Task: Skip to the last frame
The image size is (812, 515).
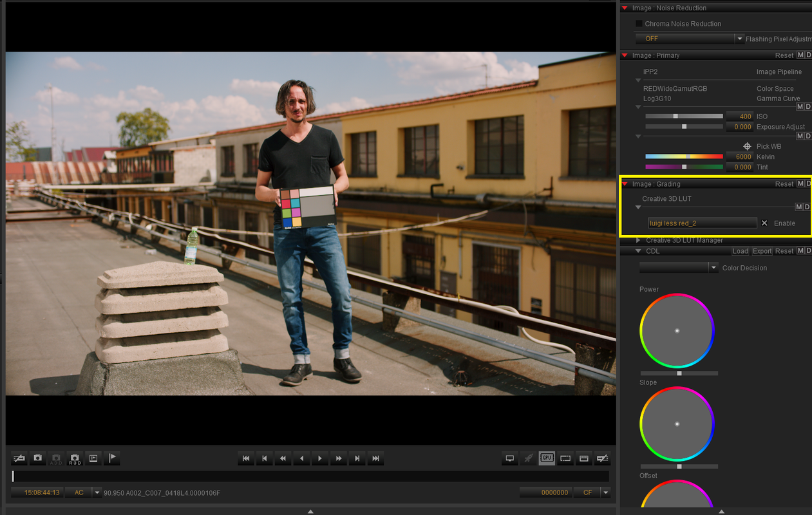Action: 376,458
